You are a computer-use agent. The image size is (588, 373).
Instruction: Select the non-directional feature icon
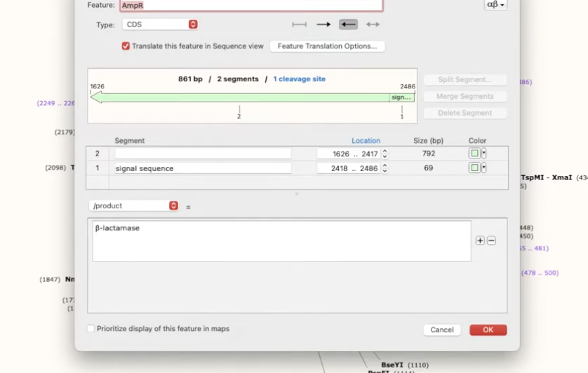point(299,25)
